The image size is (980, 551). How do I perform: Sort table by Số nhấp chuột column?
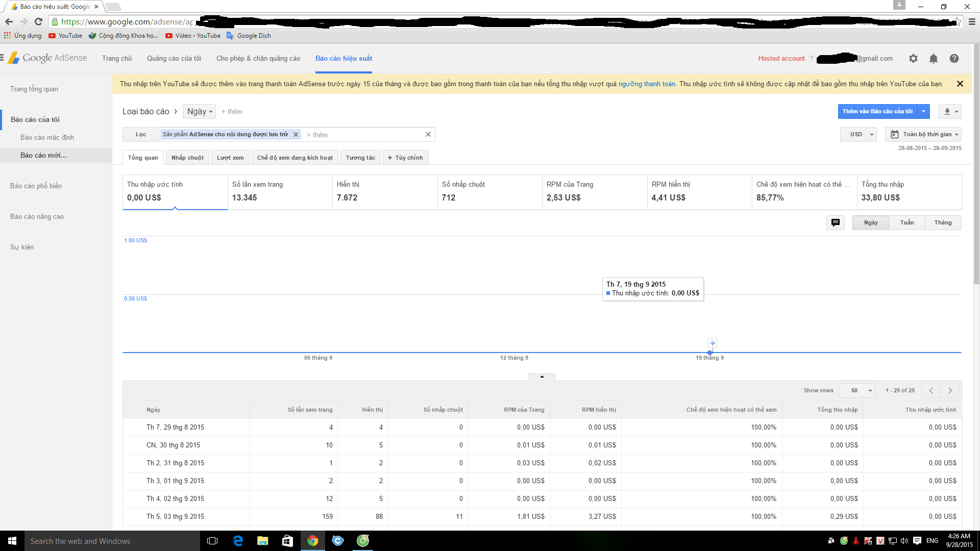point(443,410)
